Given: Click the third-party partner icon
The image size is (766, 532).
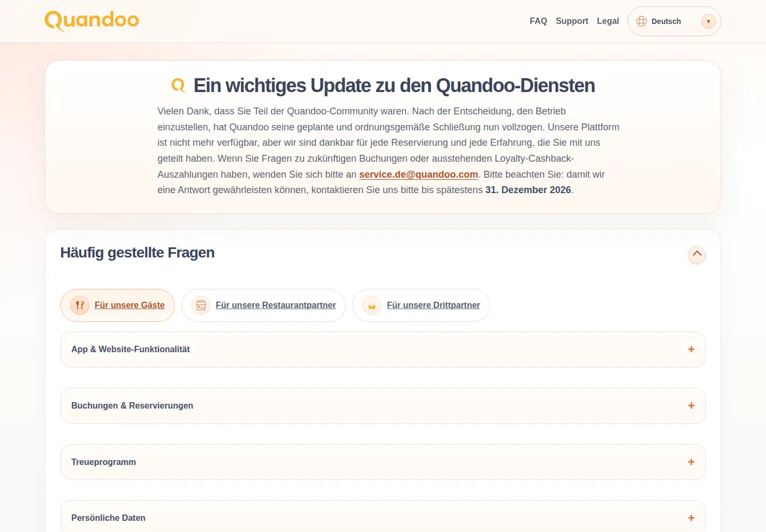Looking at the screenshot, I should click(372, 305).
